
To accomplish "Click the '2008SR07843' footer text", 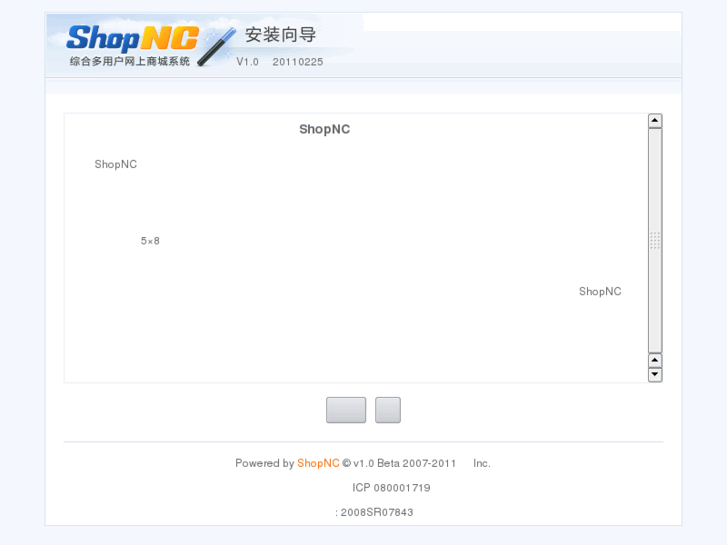I will click(377, 513).
